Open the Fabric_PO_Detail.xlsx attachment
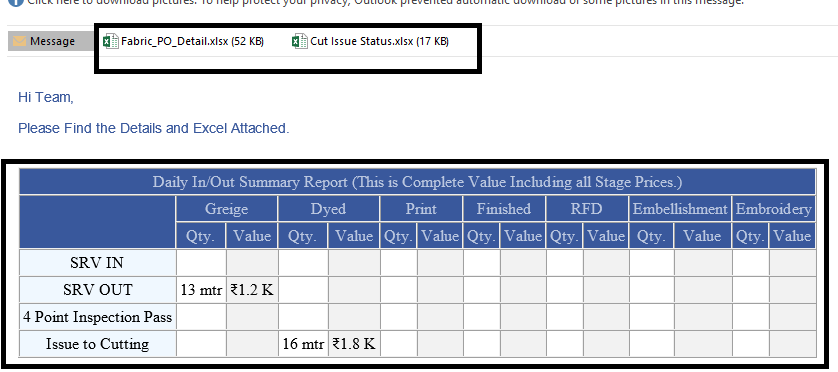The height and width of the screenshot is (372, 838). pyautogui.click(x=183, y=41)
